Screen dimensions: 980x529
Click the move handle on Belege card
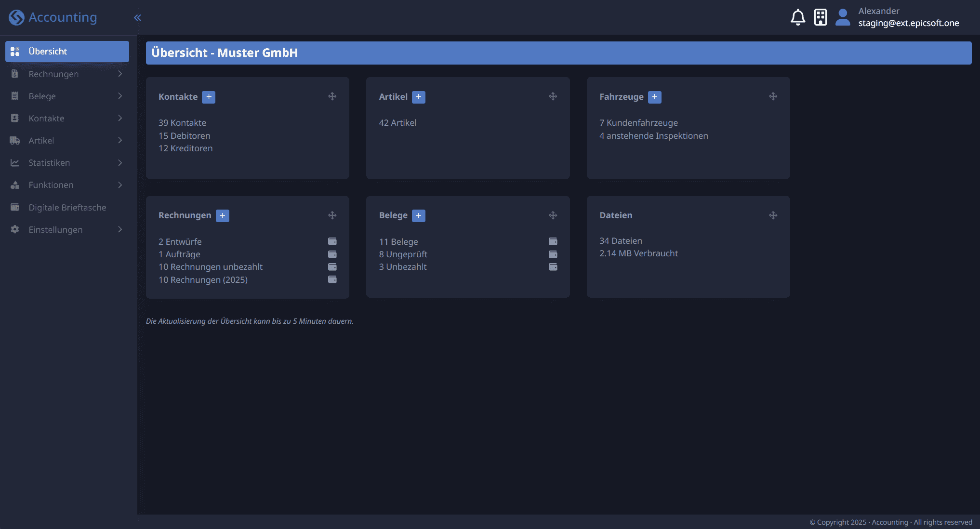pos(553,215)
